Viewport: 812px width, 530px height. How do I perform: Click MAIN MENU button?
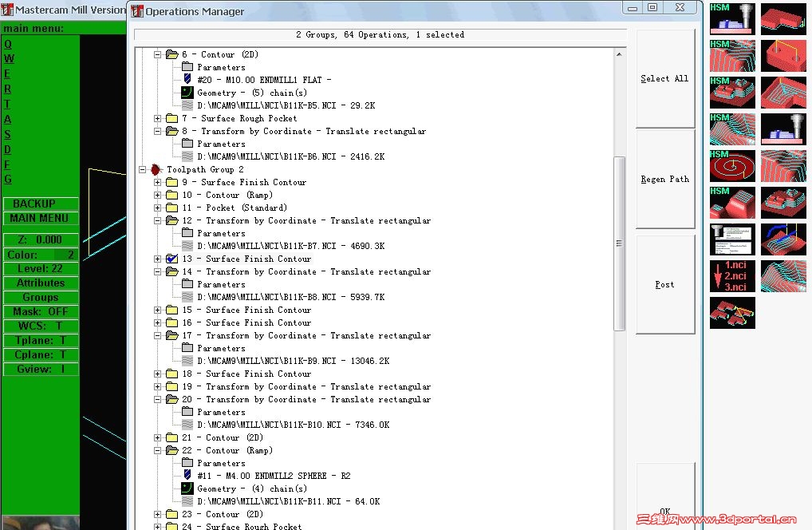click(x=41, y=218)
